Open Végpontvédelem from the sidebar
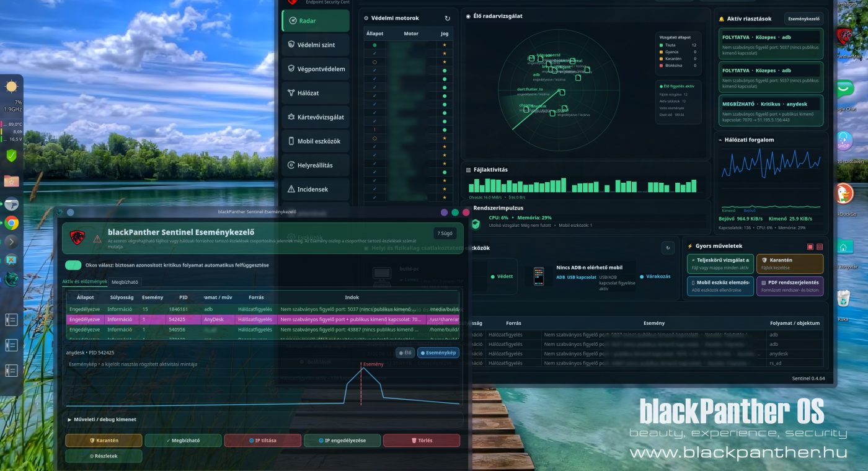 coord(316,69)
